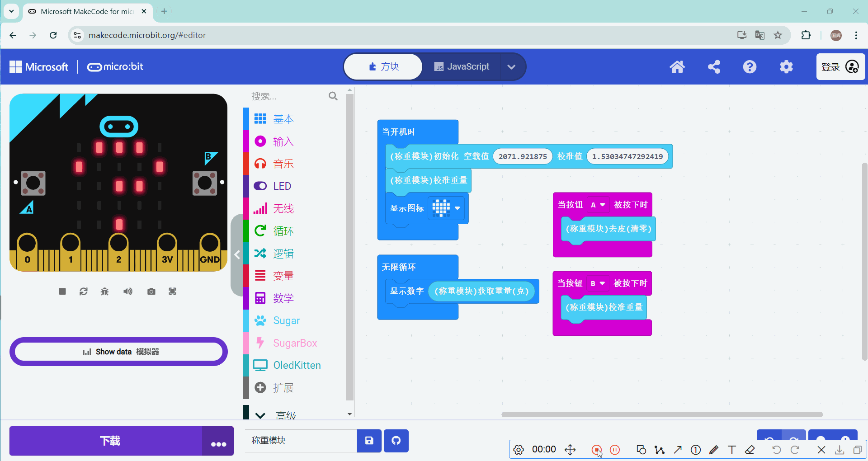Screen dimensions: 868x461
Task: Open button B dropdown in 当按钮 block
Action: click(x=598, y=283)
